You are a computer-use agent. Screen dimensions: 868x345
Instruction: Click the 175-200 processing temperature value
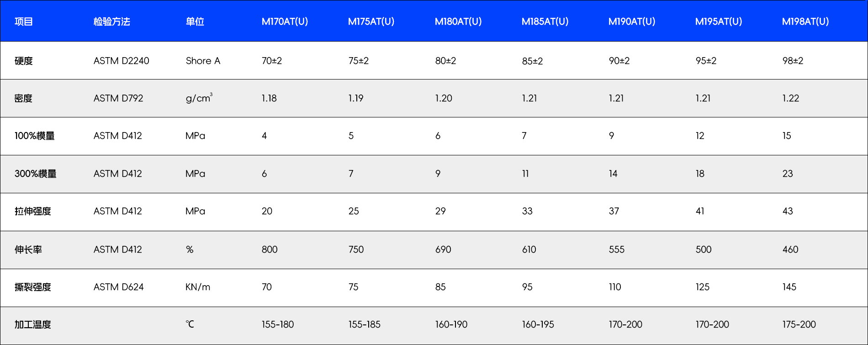point(799,324)
